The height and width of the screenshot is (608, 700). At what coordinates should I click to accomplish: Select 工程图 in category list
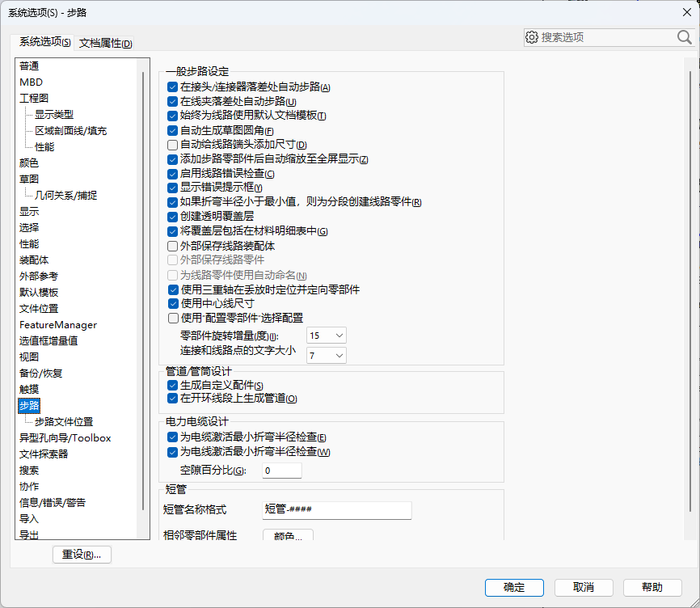click(x=34, y=98)
